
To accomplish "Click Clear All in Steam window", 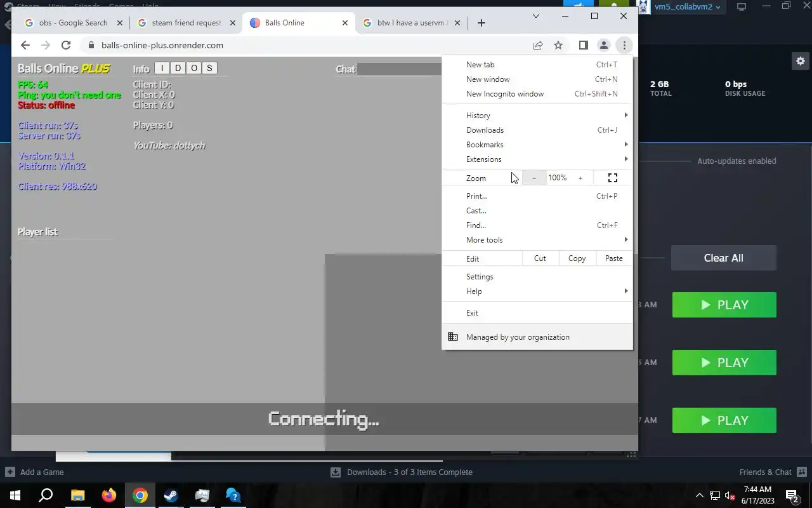I will [724, 258].
